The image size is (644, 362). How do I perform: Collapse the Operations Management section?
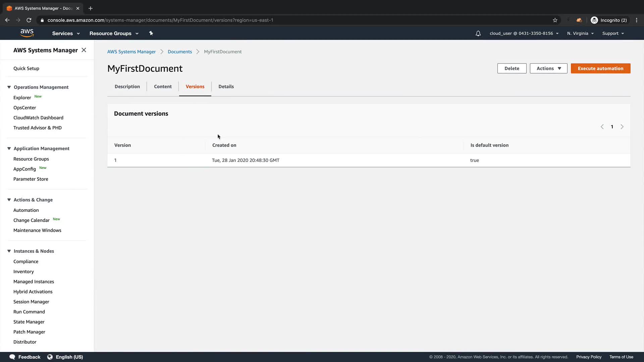click(9, 87)
